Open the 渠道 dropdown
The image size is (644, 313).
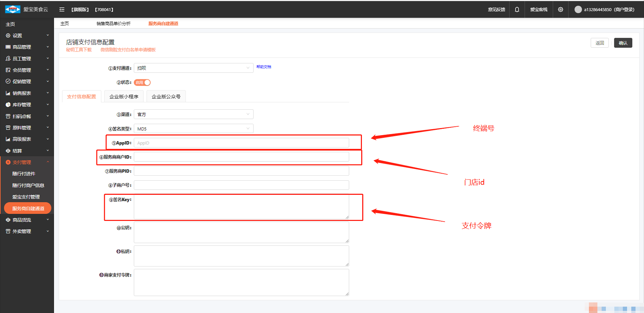point(193,114)
